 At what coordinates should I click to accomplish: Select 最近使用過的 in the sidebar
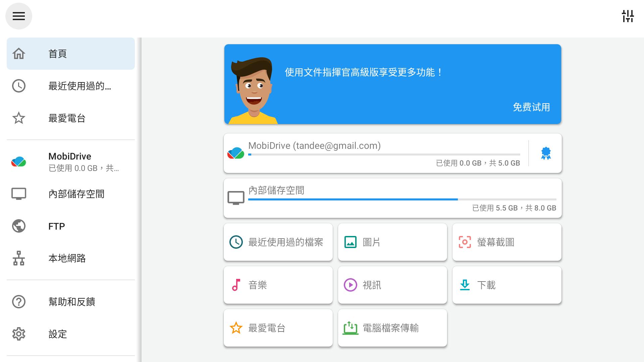pos(71,86)
